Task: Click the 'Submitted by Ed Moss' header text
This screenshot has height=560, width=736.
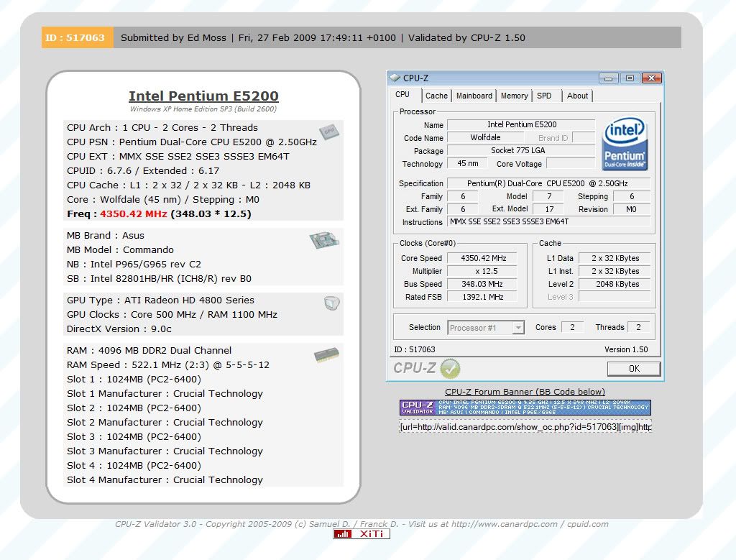Action: tap(173, 37)
